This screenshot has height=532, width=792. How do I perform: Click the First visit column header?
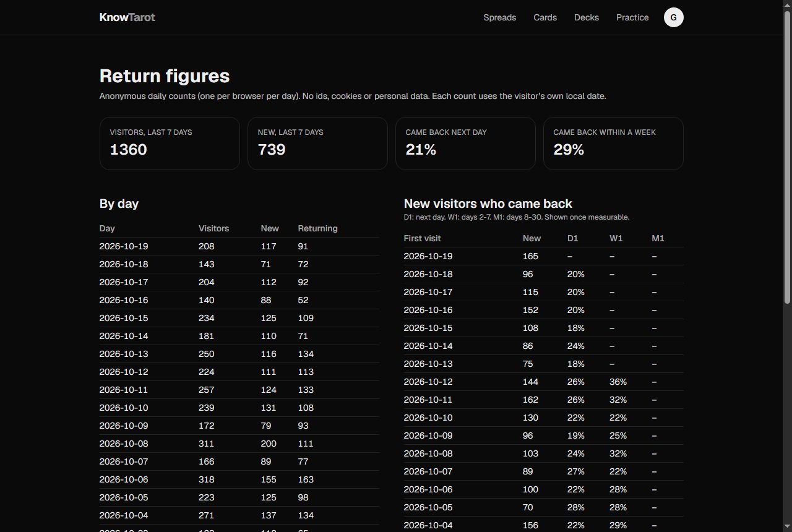point(422,238)
